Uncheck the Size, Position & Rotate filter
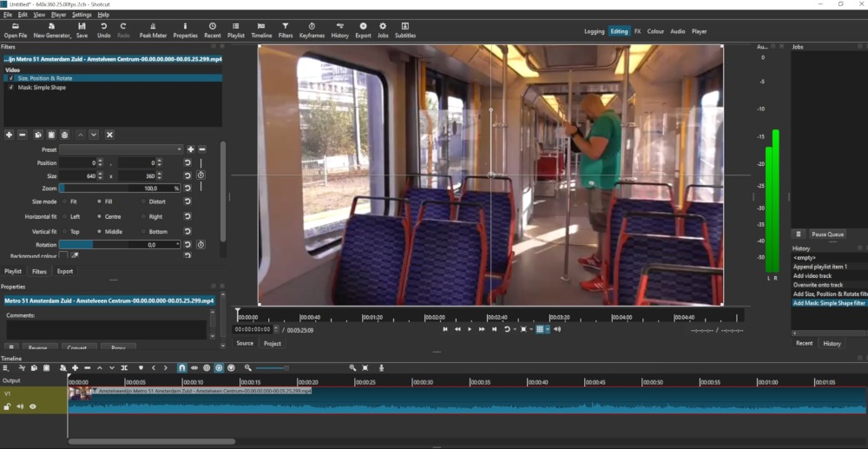868x449 pixels. [x=11, y=78]
